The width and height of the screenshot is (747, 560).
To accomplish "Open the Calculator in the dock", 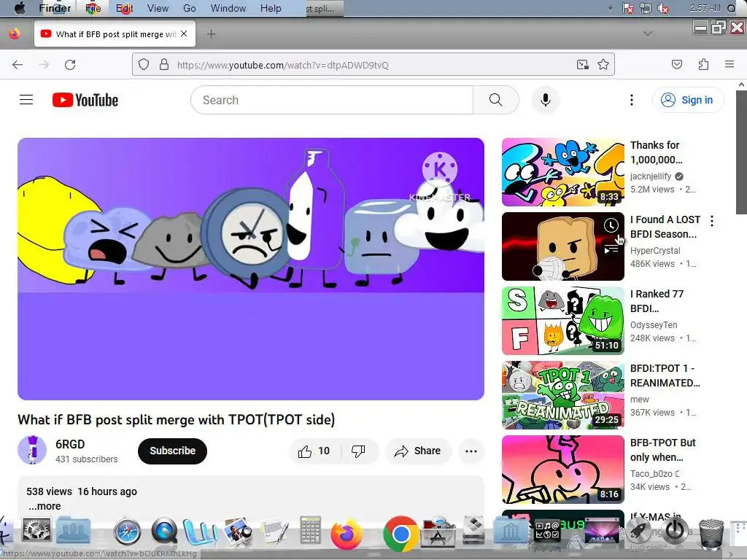I will coord(310,530).
